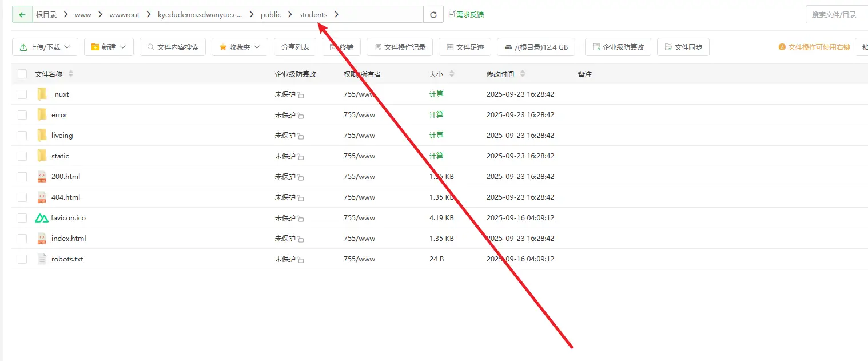Open the index.html file name
This screenshot has width=868, height=361.
[x=69, y=239]
